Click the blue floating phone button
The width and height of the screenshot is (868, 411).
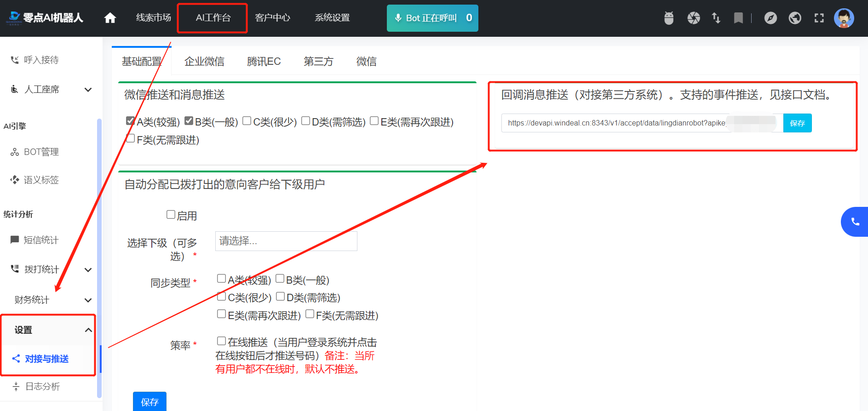pos(855,222)
